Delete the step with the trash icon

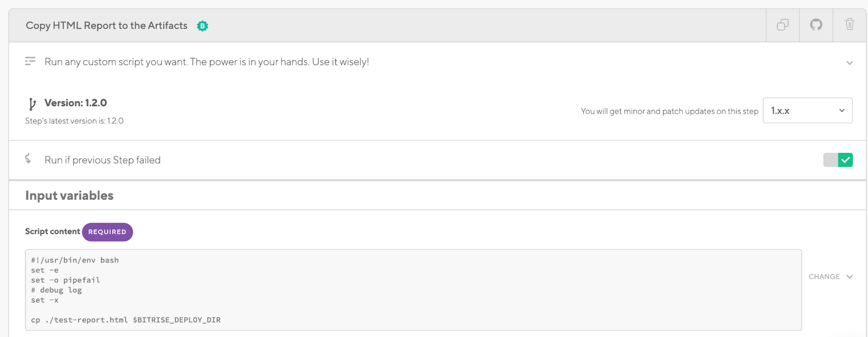coord(850,24)
